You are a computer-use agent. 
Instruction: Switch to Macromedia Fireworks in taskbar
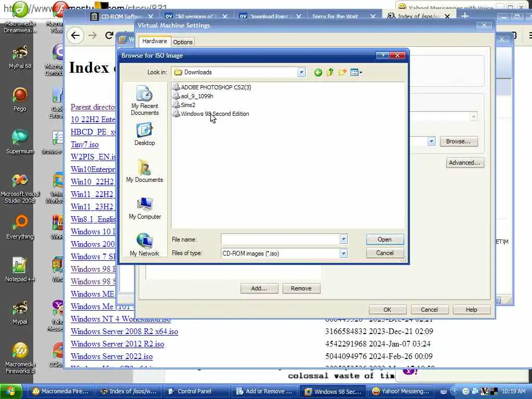(x=60, y=391)
